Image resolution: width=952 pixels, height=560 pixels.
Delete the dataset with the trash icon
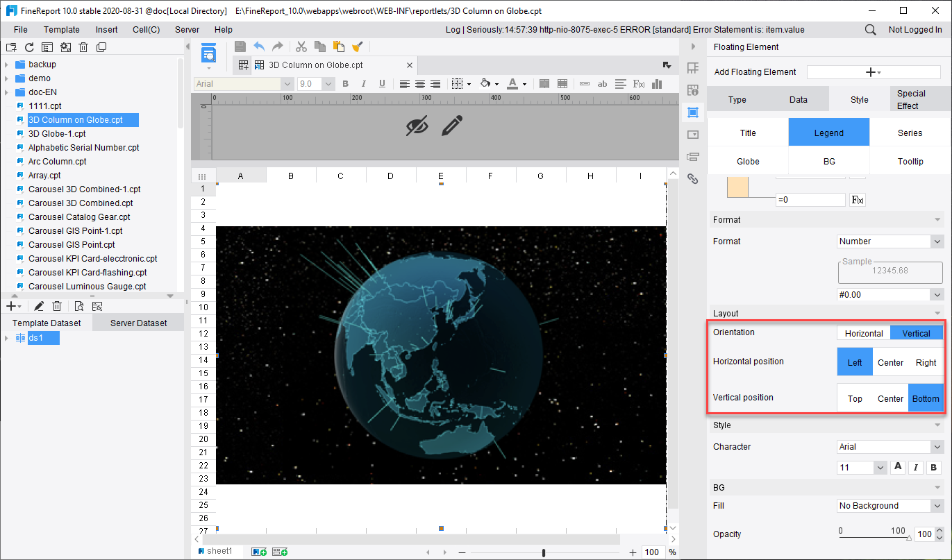58,306
